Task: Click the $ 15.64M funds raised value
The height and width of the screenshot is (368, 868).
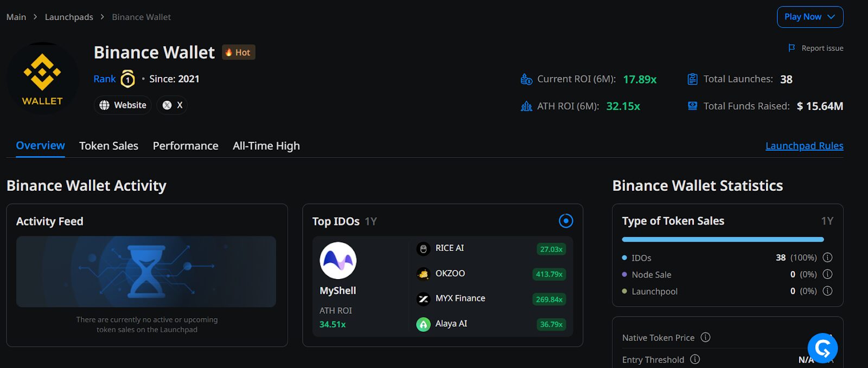Action: (820, 106)
